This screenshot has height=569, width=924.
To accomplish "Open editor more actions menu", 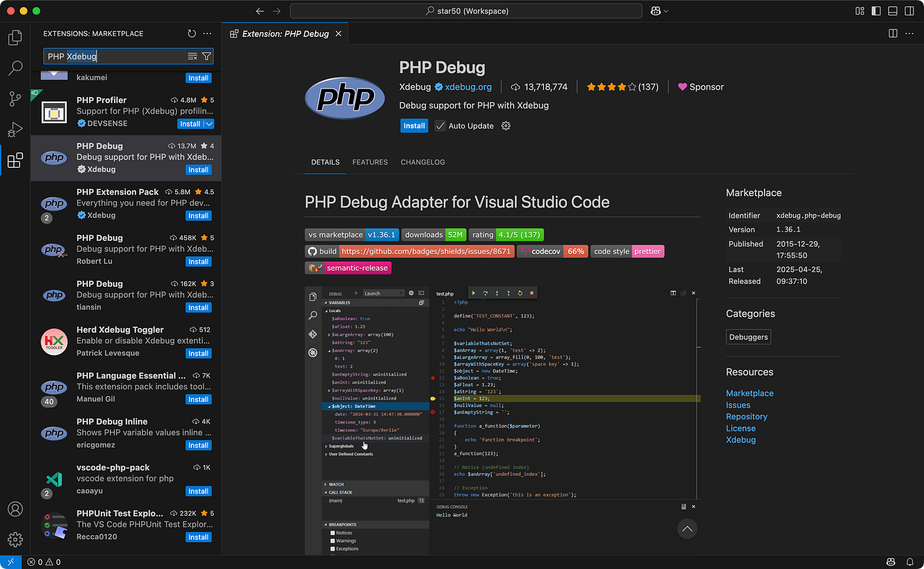I will [909, 33].
